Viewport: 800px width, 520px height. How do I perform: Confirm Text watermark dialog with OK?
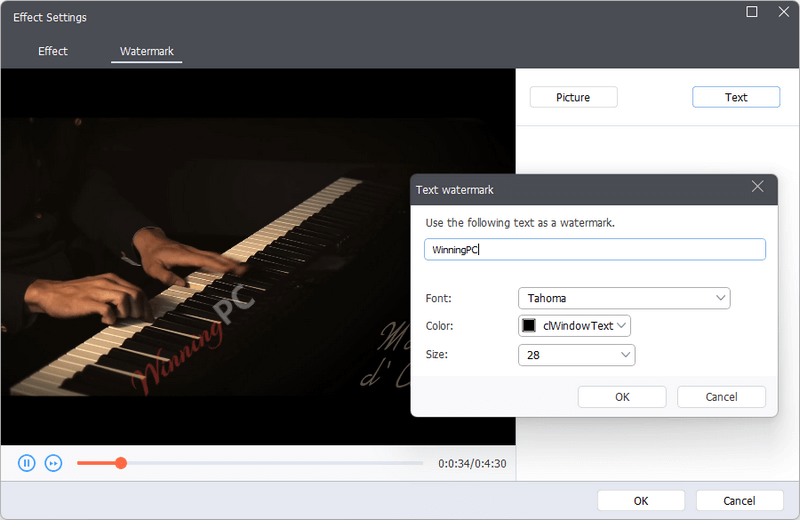point(622,397)
